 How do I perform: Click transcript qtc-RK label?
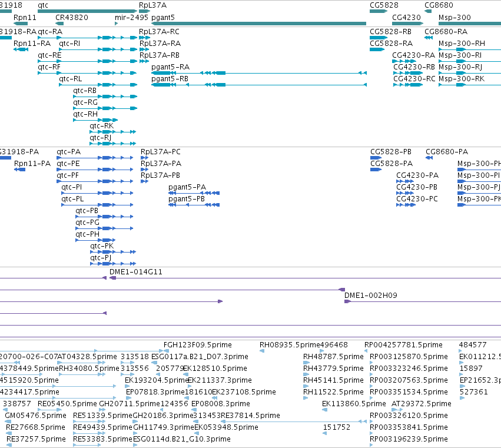coord(102,126)
